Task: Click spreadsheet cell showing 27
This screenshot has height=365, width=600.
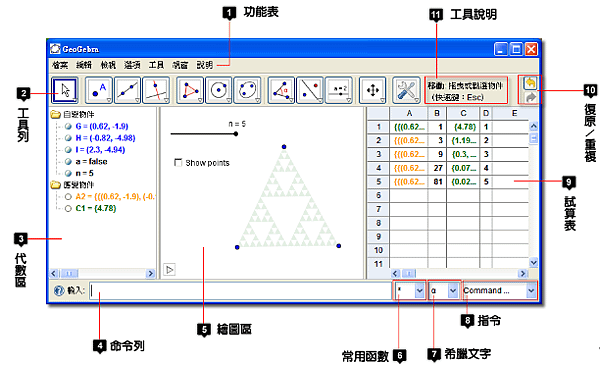Action: tap(437, 168)
